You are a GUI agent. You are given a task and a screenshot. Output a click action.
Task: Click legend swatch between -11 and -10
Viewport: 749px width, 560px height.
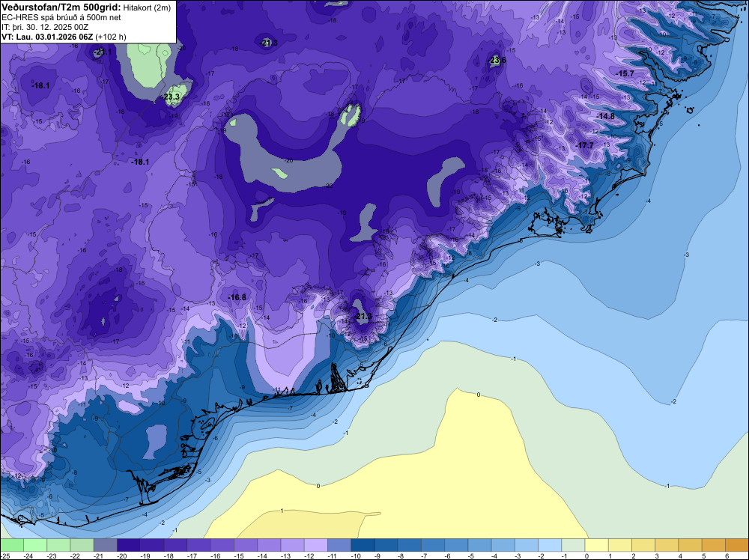point(339,545)
